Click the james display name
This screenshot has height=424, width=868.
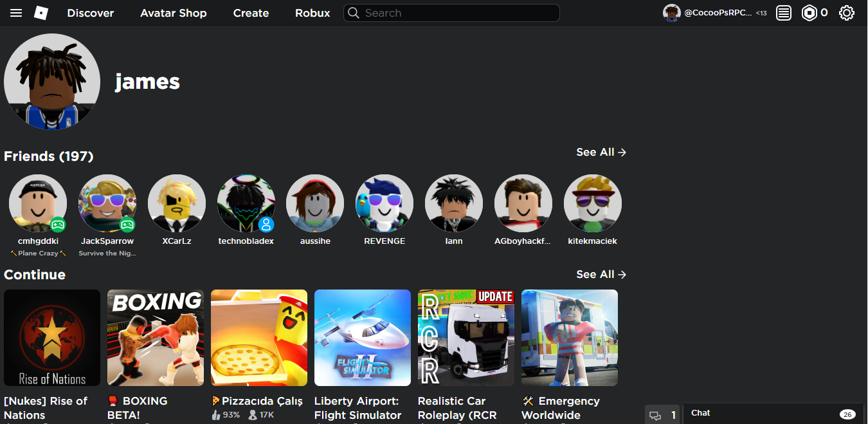[147, 82]
